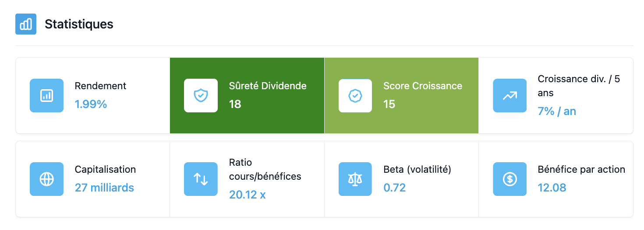This screenshot has width=644, height=230.
Task: Select the light green Score Croissance card
Action: 401,95
